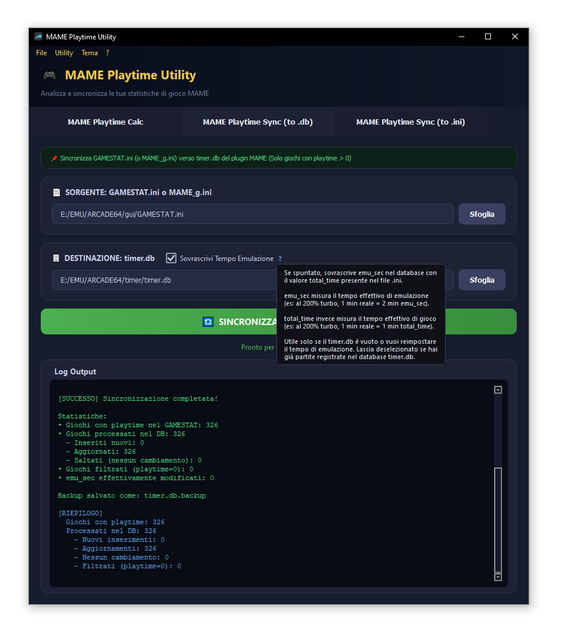Image resolution: width=574 pixels, height=640 pixels.
Task: Click the pin icon in the green info banner
Action: pyautogui.click(x=54, y=158)
